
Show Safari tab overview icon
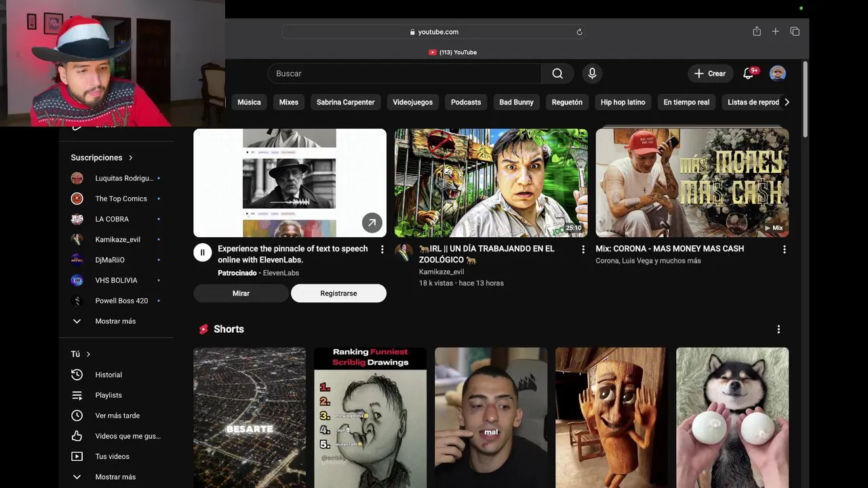coord(795,31)
